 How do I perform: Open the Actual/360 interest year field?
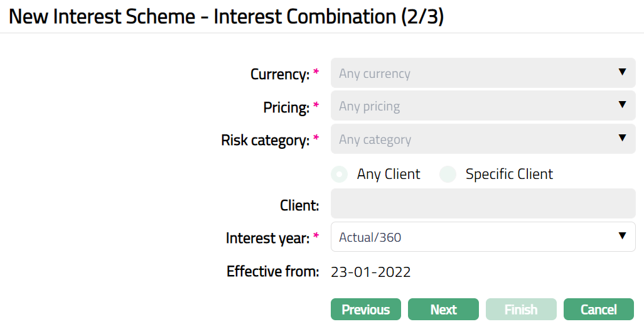471,237
